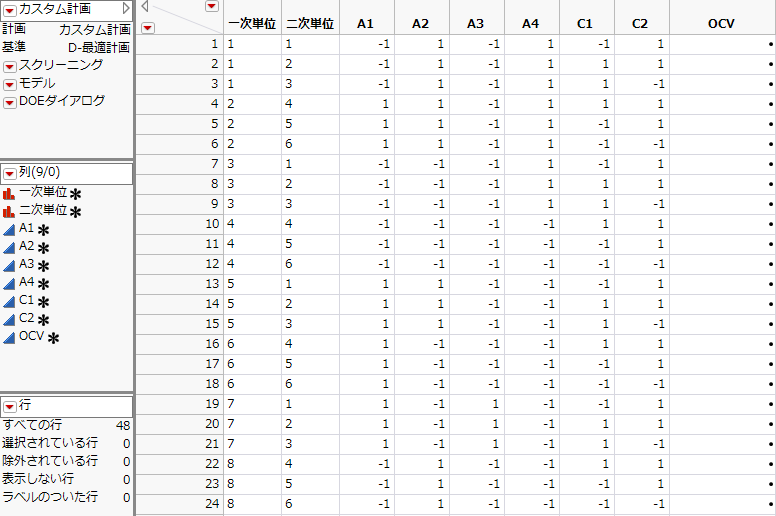This screenshot has width=776, height=516.
Task: Click the ラベルのついた行 count row
Action: pos(66,497)
